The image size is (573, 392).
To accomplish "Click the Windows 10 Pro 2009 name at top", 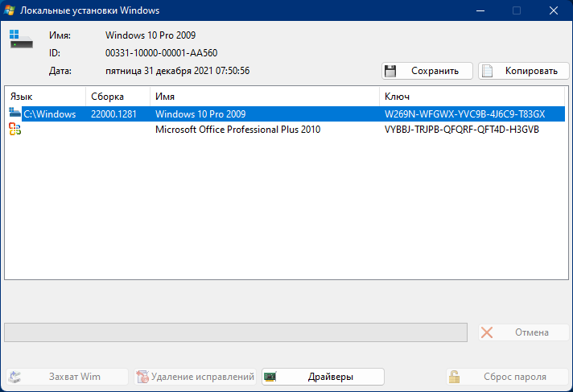I will (150, 35).
